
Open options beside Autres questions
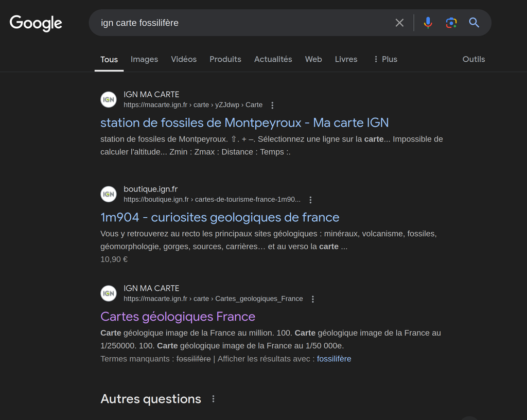(x=213, y=399)
